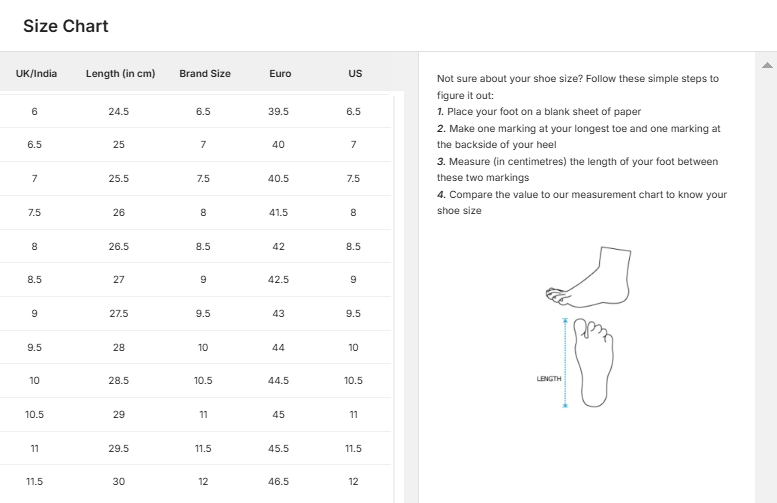Screen dimensions: 777x503
Task: Select the UK size 11.5 row
Action: tap(34, 481)
